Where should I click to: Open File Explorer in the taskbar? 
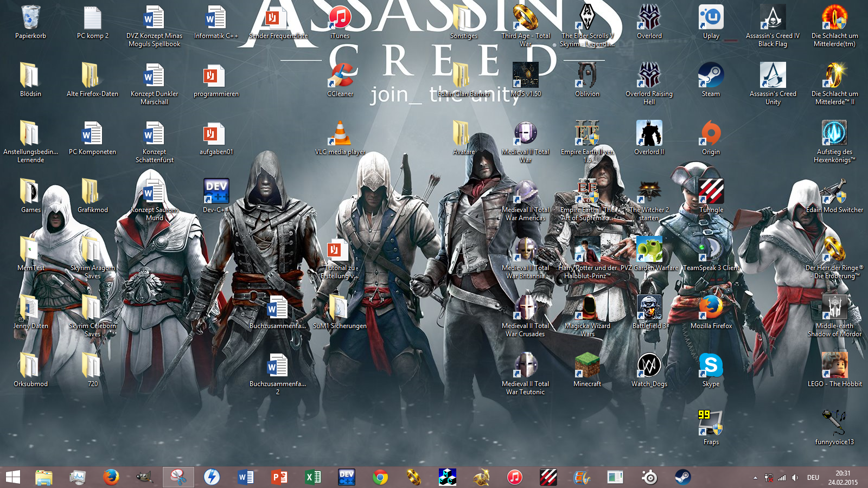pos(44,477)
